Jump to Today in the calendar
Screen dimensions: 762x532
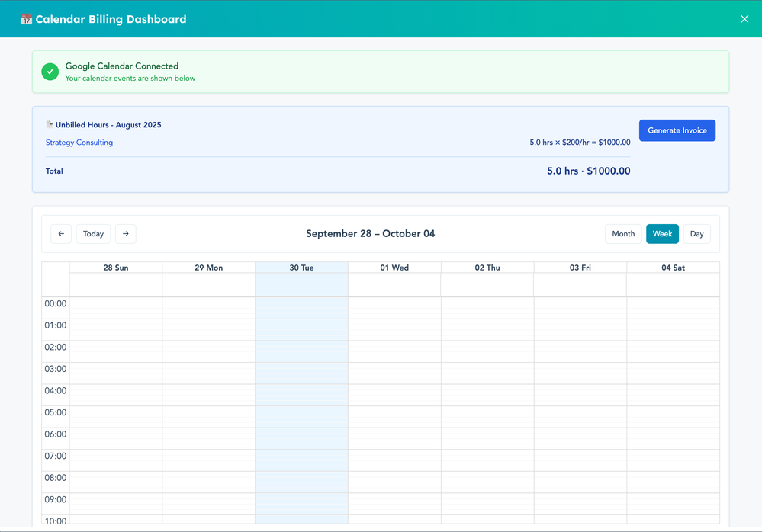[x=93, y=234]
